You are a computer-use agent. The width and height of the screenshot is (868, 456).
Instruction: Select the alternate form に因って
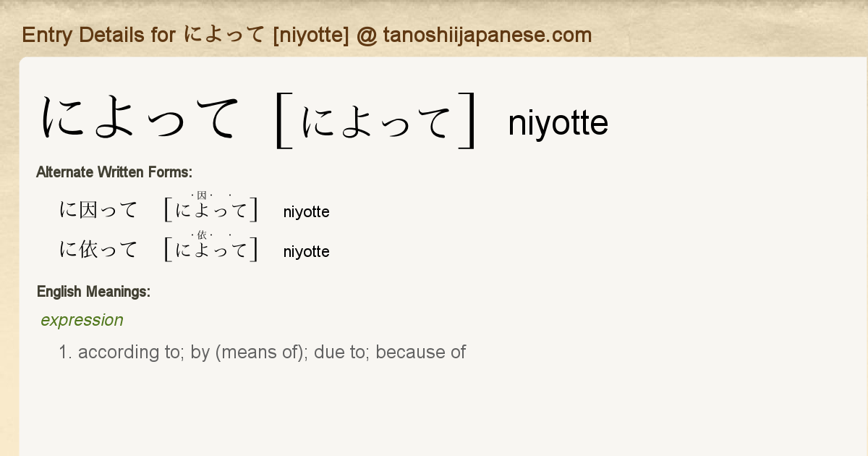click(98, 211)
